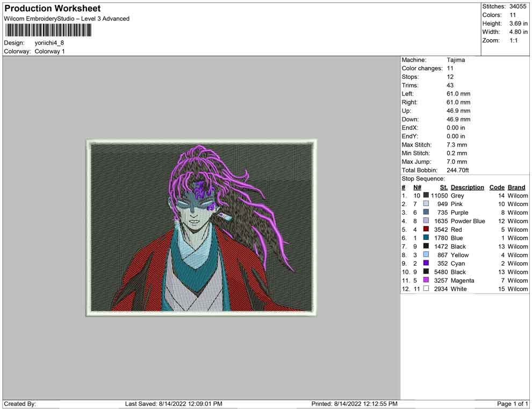Click the Red color swatch in stop 5
This screenshot has height=409, width=532.
(x=426, y=229)
